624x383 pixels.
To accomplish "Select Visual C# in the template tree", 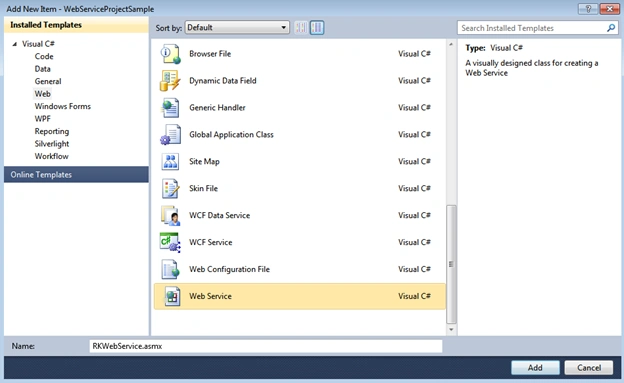I will click(38, 44).
